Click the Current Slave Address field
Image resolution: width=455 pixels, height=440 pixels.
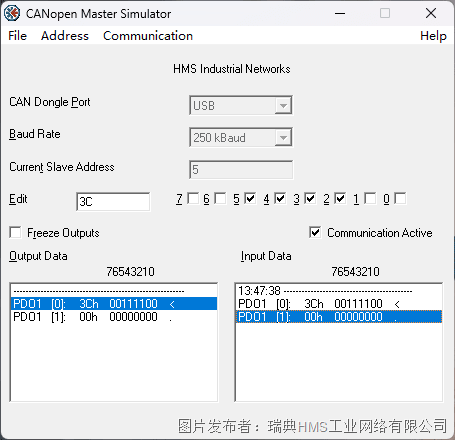(241, 170)
